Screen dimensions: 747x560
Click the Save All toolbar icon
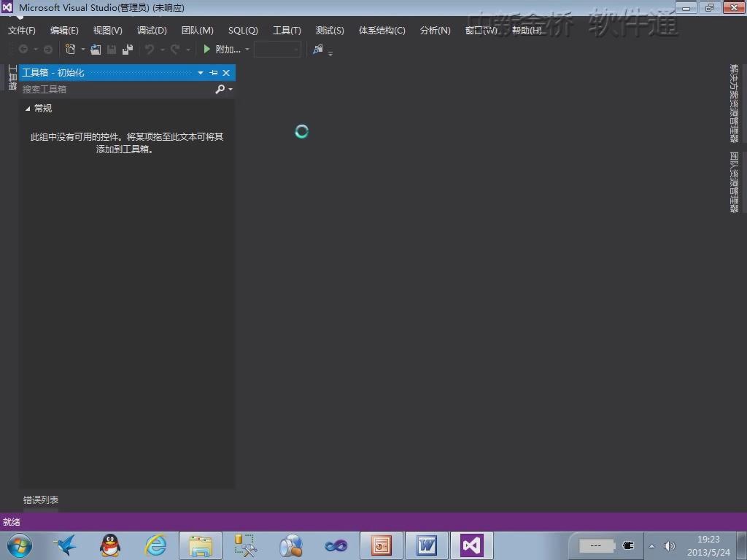pyautogui.click(x=127, y=49)
